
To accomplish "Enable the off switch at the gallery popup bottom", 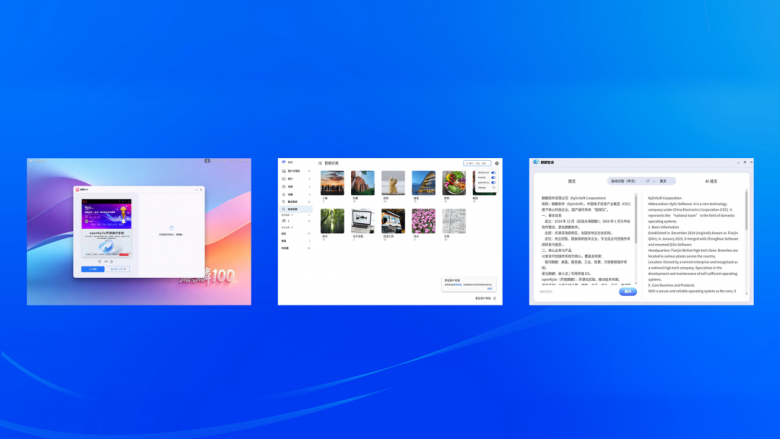I will (493, 187).
